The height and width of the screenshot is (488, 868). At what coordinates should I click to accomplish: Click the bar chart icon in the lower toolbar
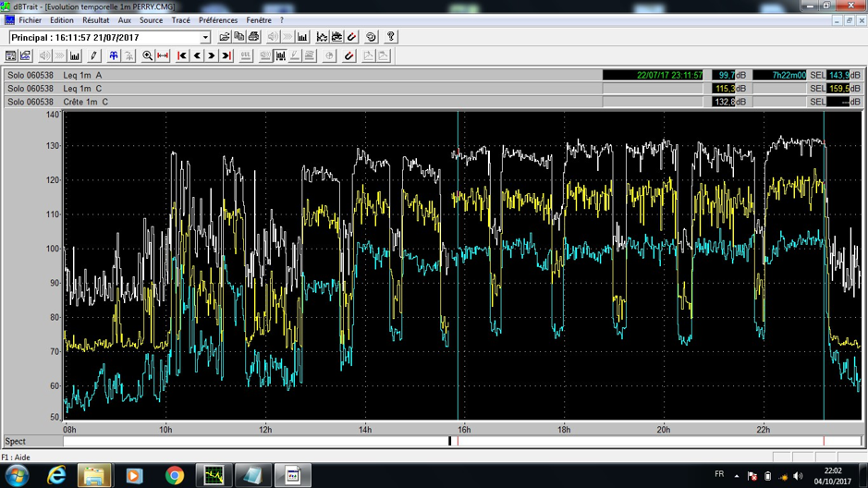point(75,55)
